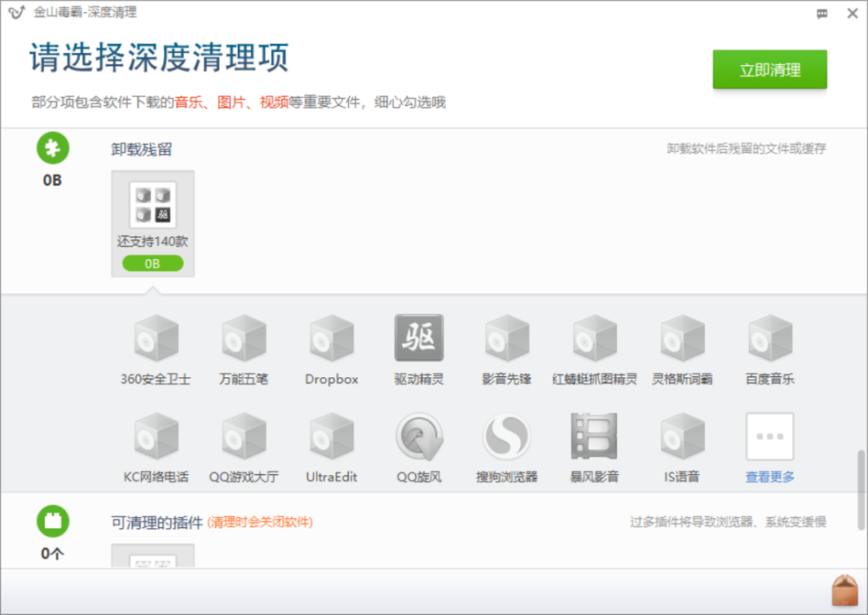Toggle the green 可清理的插件 category icon
Image resolution: width=868 pixels, height=615 pixels.
point(52,522)
